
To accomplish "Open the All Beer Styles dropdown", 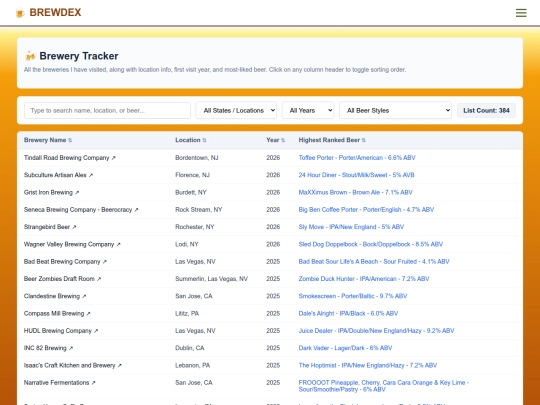I will coord(395,111).
